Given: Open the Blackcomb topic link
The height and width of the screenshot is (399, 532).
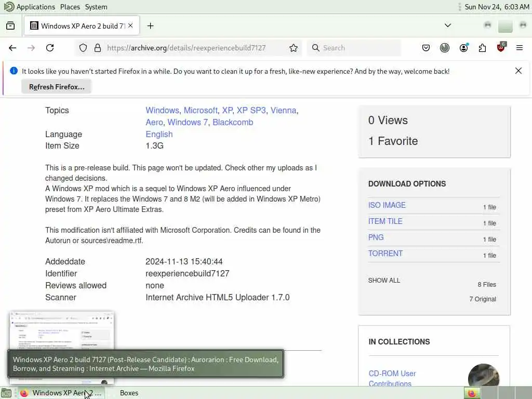Looking at the screenshot, I should pos(233,122).
